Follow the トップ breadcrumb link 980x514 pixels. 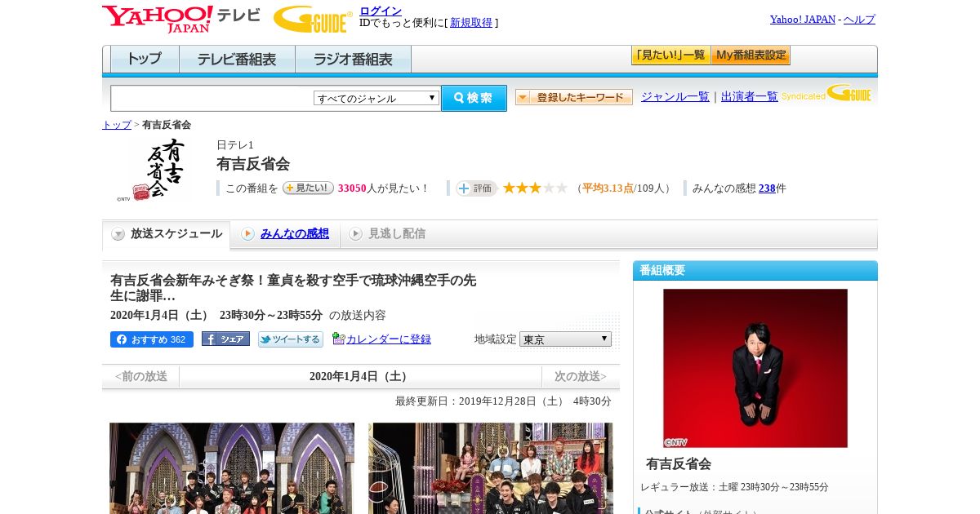(x=117, y=125)
